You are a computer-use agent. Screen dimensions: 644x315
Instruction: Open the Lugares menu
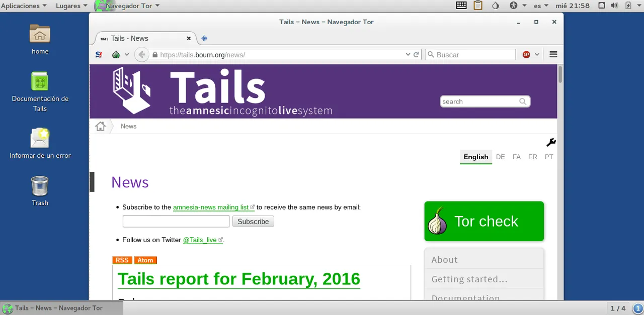[x=71, y=6]
